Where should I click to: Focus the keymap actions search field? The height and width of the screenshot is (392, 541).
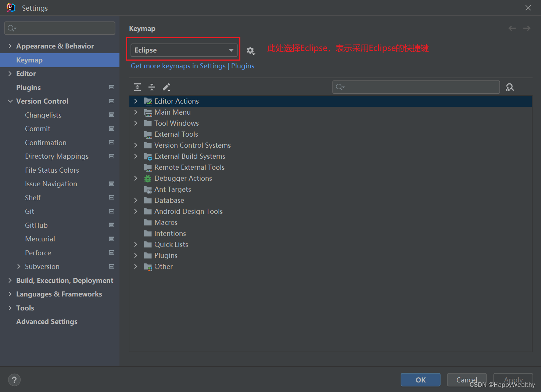click(416, 87)
